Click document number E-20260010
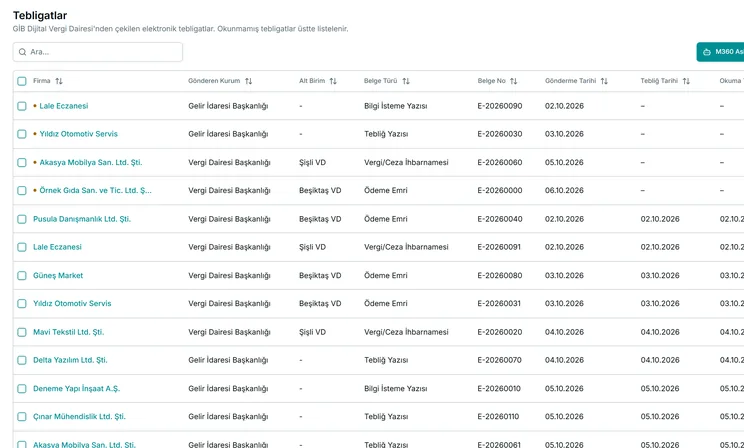Screen dimensions: 744x448 pyautogui.click(x=499, y=388)
